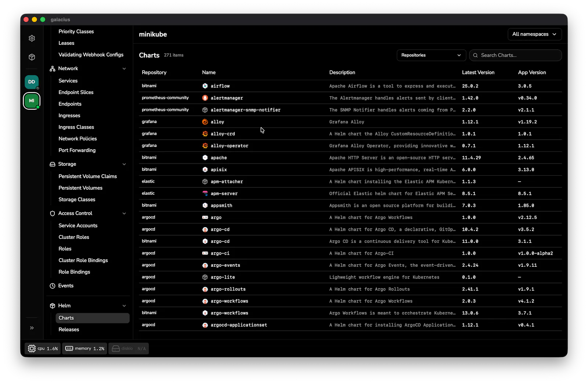The image size is (588, 384).
Task: Open the All namespaces dropdown
Action: click(x=534, y=34)
